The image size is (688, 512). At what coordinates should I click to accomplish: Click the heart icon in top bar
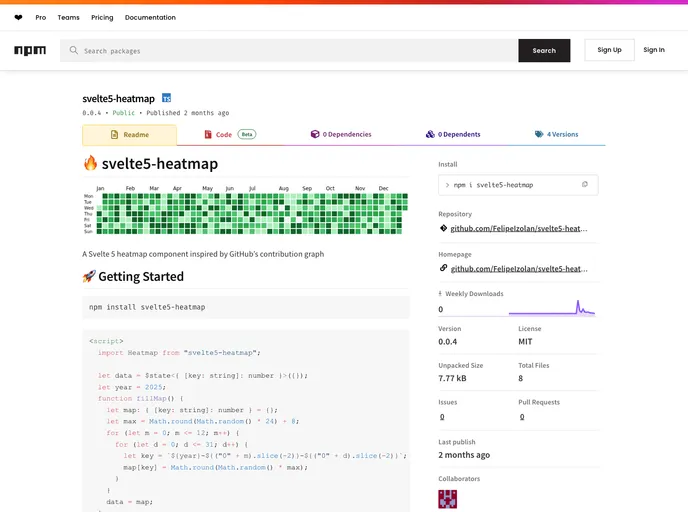[x=18, y=18]
